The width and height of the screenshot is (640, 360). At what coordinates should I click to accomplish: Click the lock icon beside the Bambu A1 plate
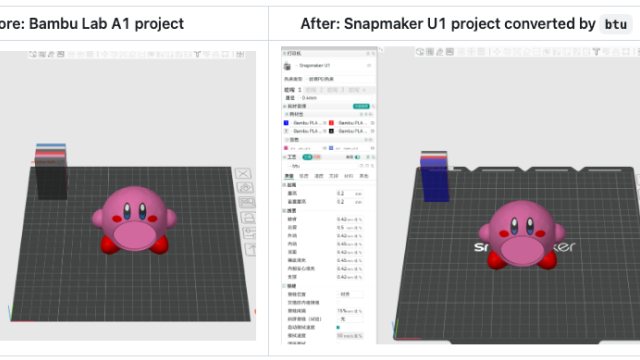pos(249,218)
